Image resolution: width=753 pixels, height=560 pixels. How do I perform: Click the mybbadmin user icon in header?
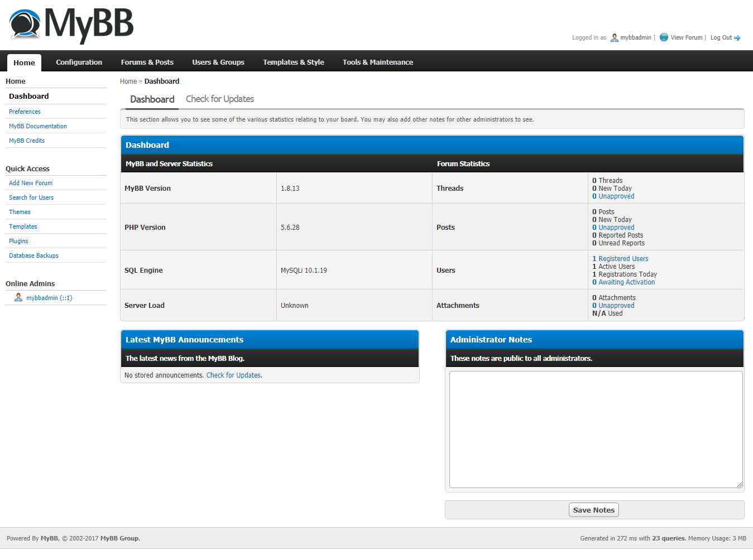614,37
